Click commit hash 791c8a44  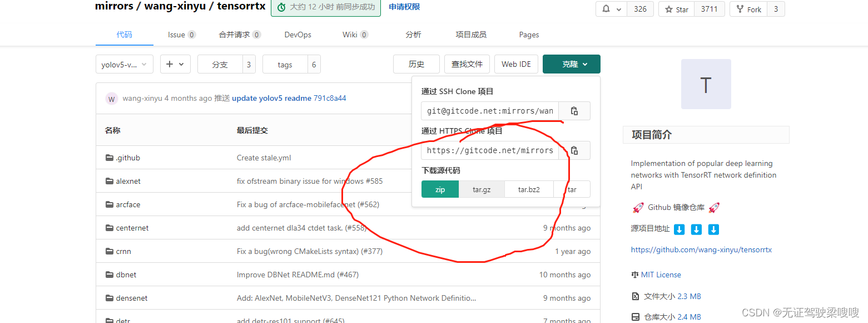[330, 98]
